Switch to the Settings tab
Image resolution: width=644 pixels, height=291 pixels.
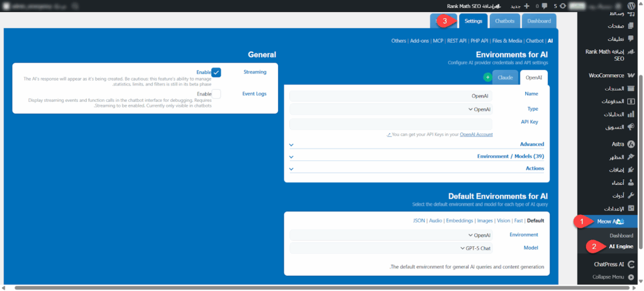[x=474, y=21]
